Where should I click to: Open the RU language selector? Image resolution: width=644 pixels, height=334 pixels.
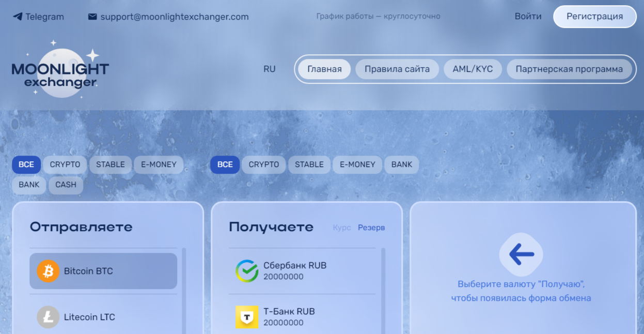(x=269, y=68)
